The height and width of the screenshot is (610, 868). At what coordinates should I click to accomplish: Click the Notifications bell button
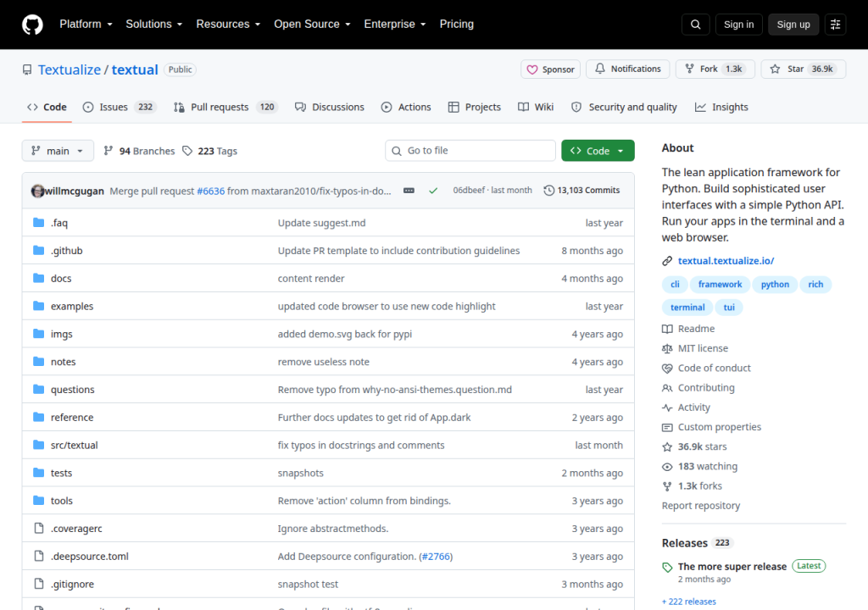[628, 69]
